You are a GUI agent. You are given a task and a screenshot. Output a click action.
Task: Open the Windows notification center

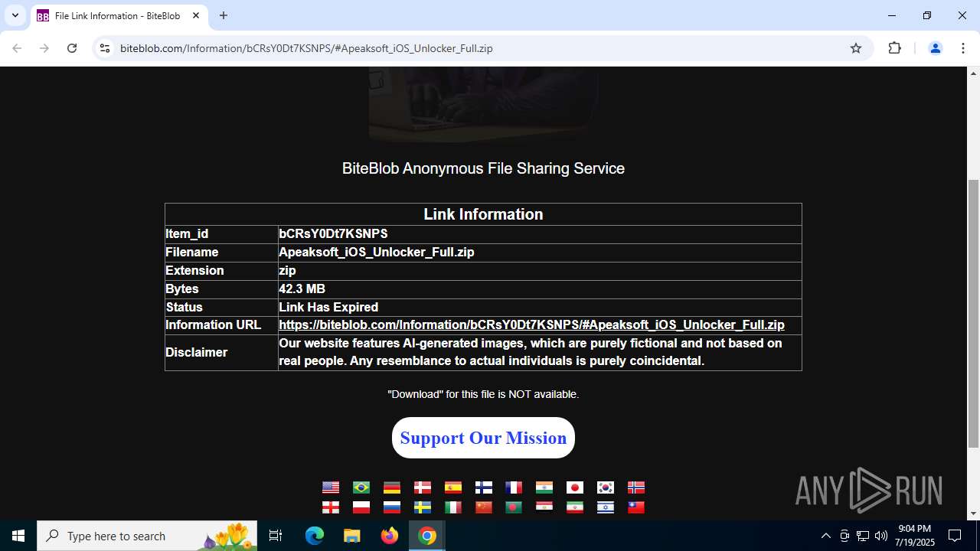coord(955,536)
